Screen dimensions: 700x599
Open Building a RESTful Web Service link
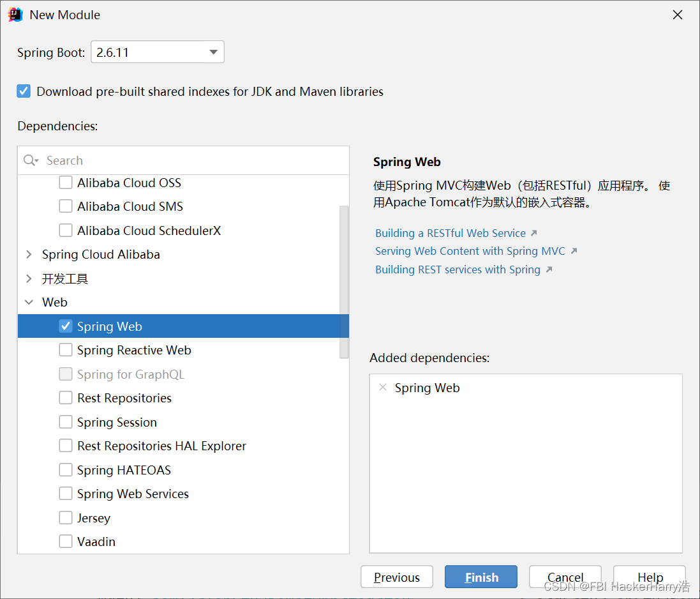(451, 233)
